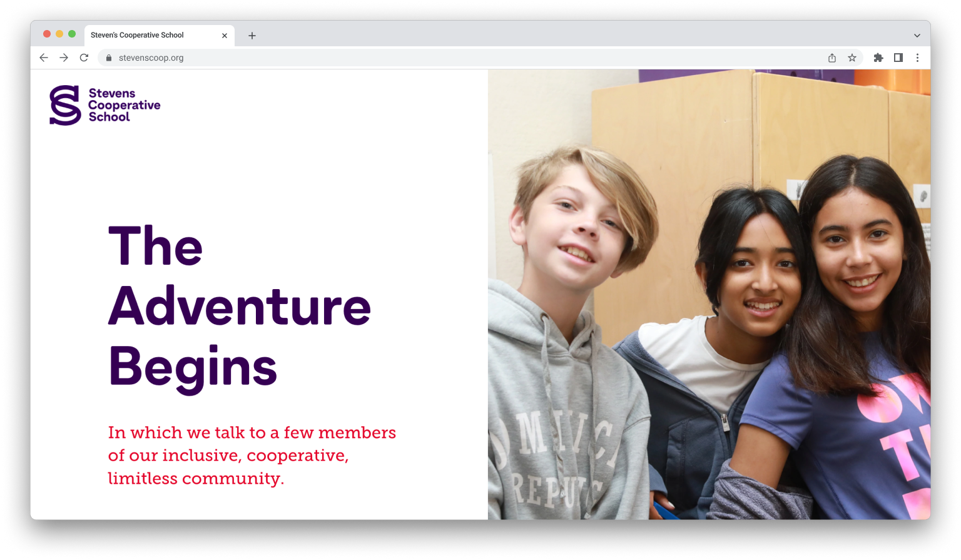The image size is (961, 560).
Task: View site security lock information
Action: point(109,58)
